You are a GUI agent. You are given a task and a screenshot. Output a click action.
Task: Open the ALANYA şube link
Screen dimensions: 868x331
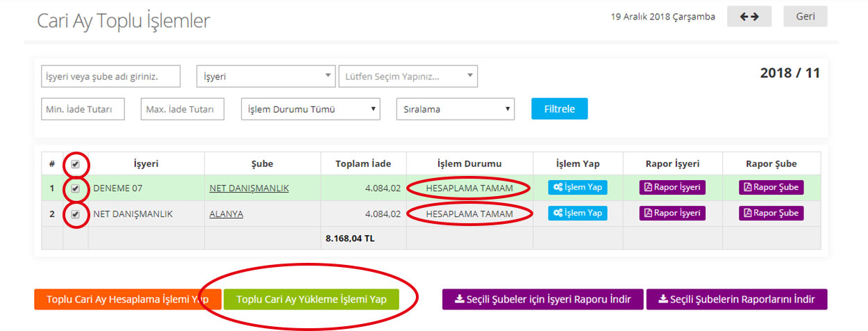point(226,214)
